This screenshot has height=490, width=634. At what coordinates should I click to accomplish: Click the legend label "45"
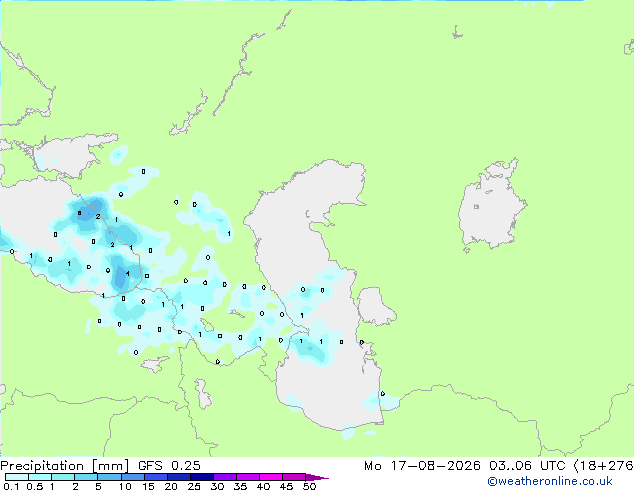click(x=287, y=486)
